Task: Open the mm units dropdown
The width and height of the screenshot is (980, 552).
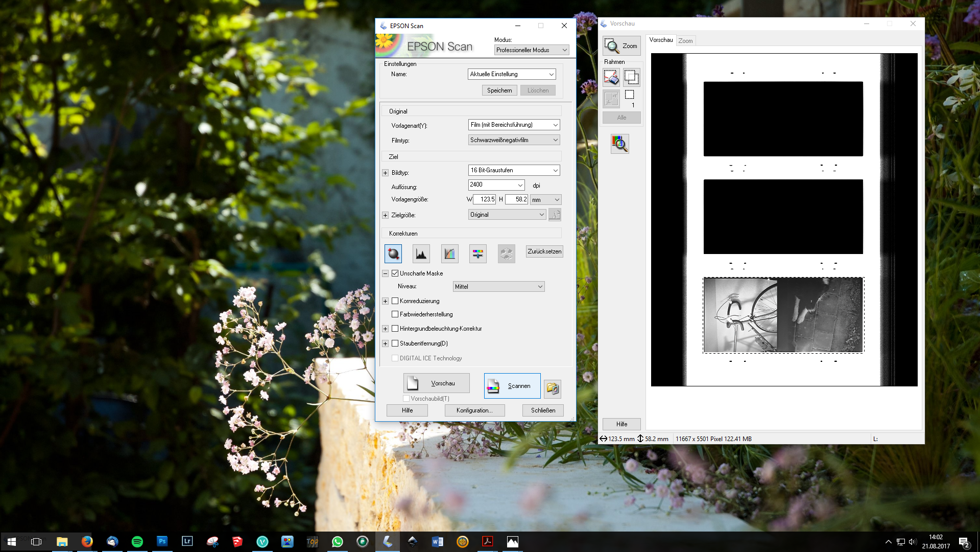Action: (x=545, y=200)
